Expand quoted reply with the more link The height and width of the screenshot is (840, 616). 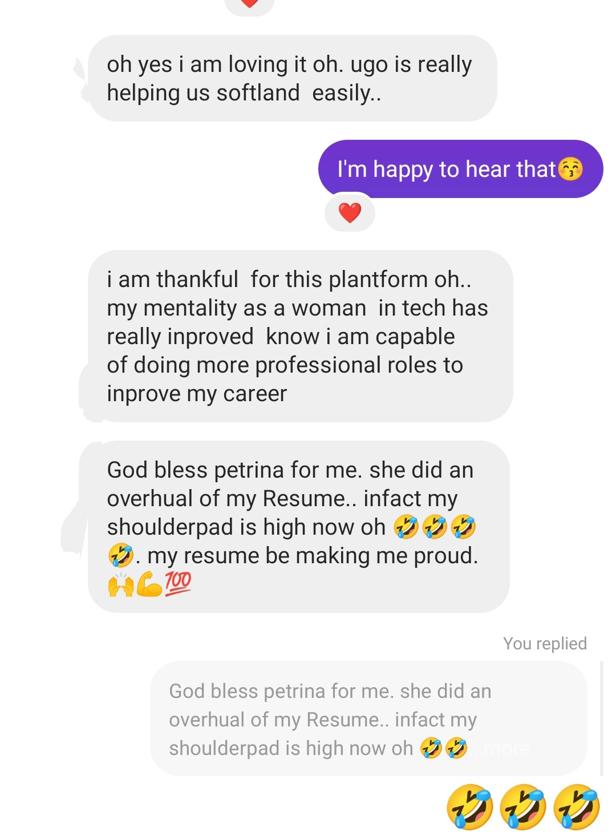(506, 748)
